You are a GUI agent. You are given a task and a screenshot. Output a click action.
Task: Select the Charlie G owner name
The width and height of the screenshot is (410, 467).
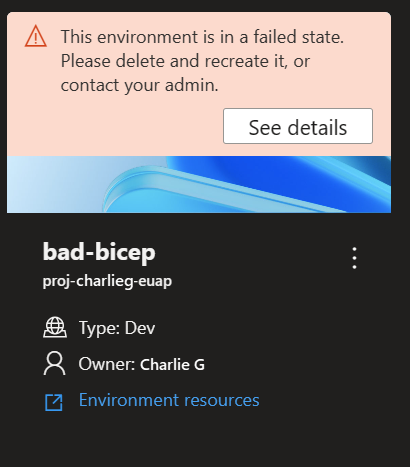172,364
